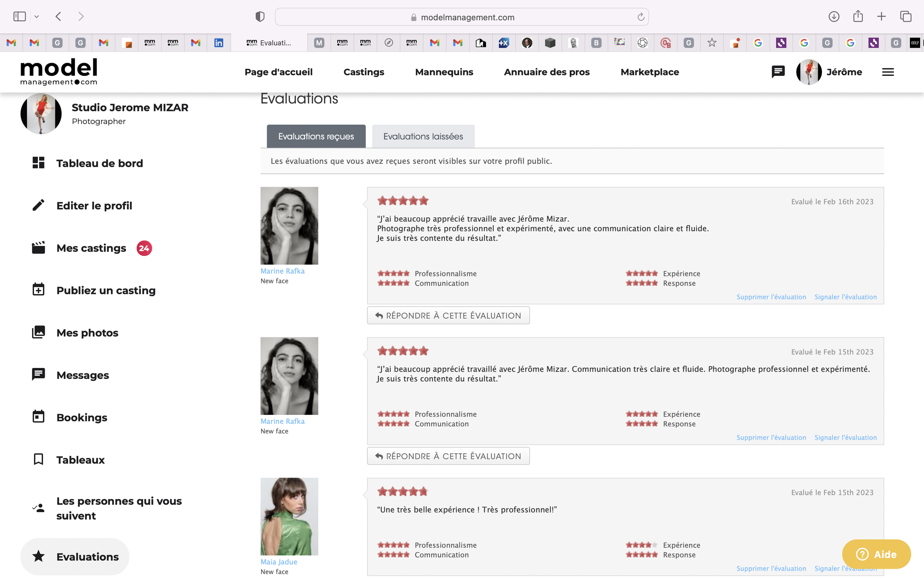Go to Mes castings in the sidebar

coord(91,248)
